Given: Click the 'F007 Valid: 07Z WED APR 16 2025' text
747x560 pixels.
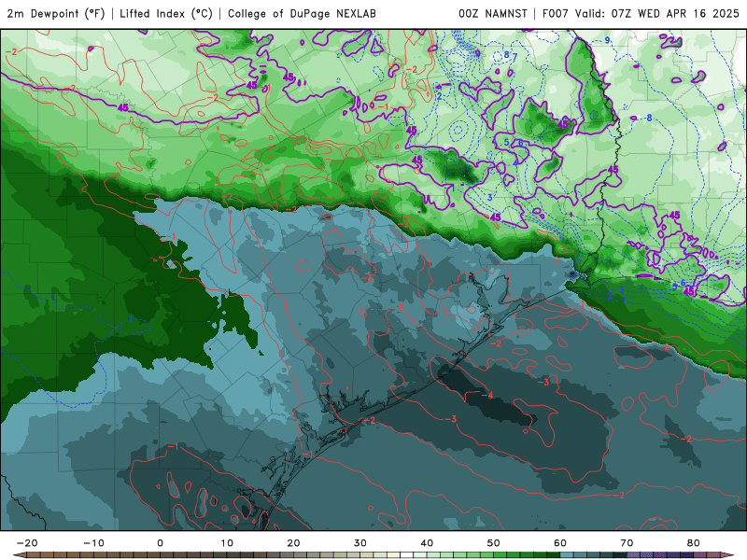Looking at the screenshot, I should click(x=641, y=14).
